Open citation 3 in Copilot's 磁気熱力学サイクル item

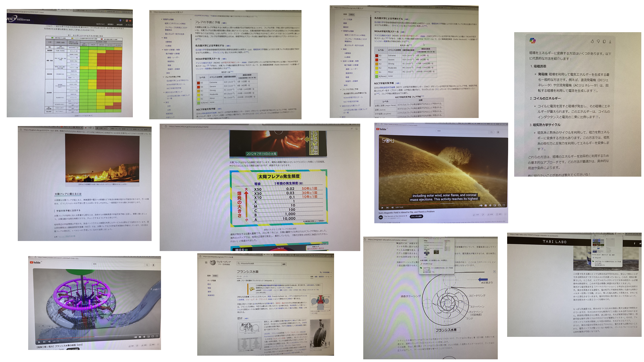click(x=542, y=149)
